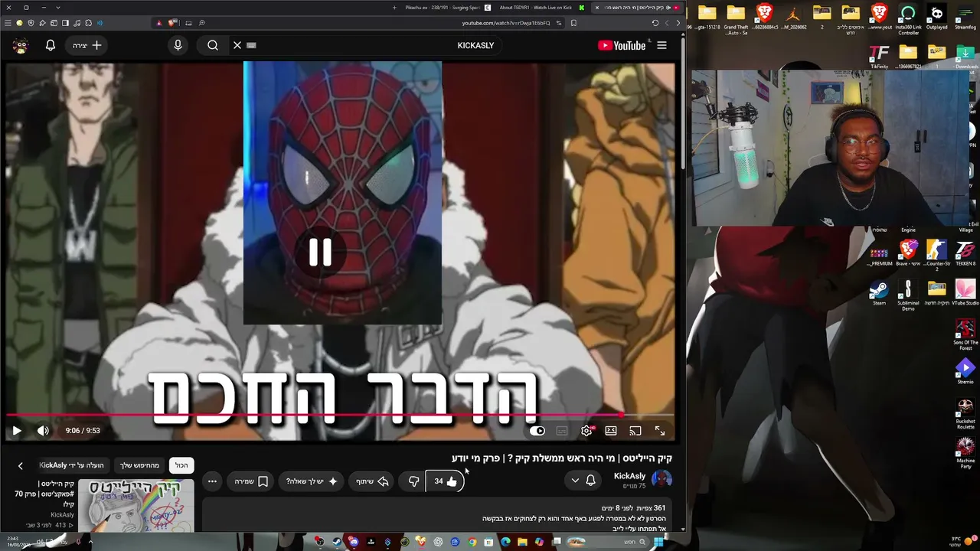
Task: Open a new browser tab with plus
Action: coord(394,8)
